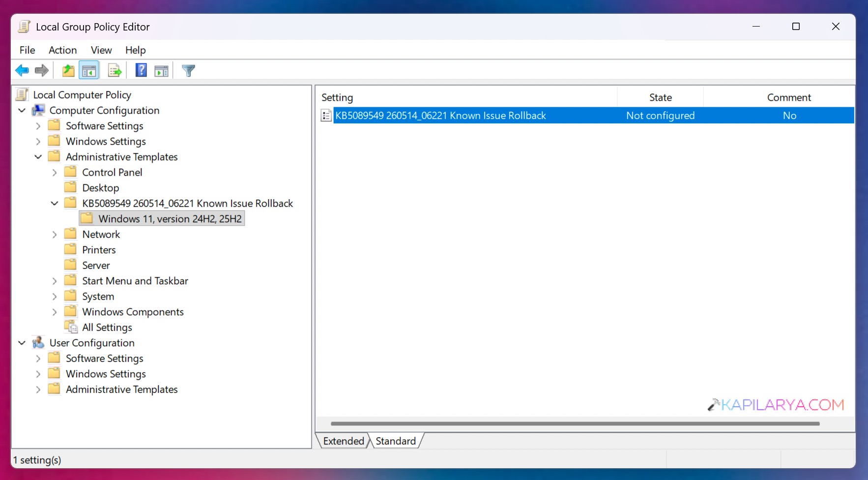
Task: Expand Windows Settings under Computer Configuration
Action: pyautogui.click(x=38, y=141)
